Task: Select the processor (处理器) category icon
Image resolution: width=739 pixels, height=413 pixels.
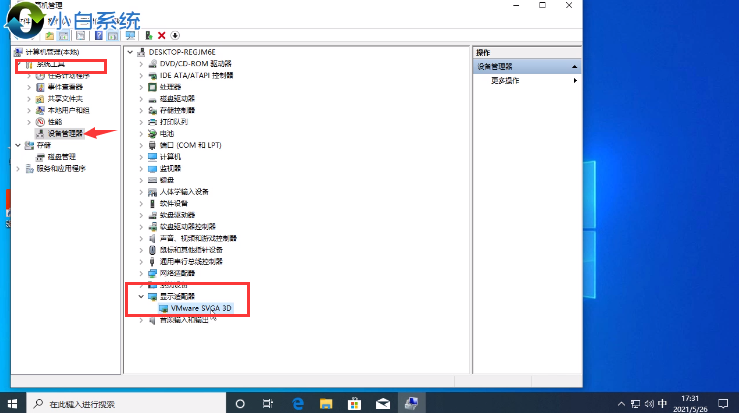Action: pos(152,87)
